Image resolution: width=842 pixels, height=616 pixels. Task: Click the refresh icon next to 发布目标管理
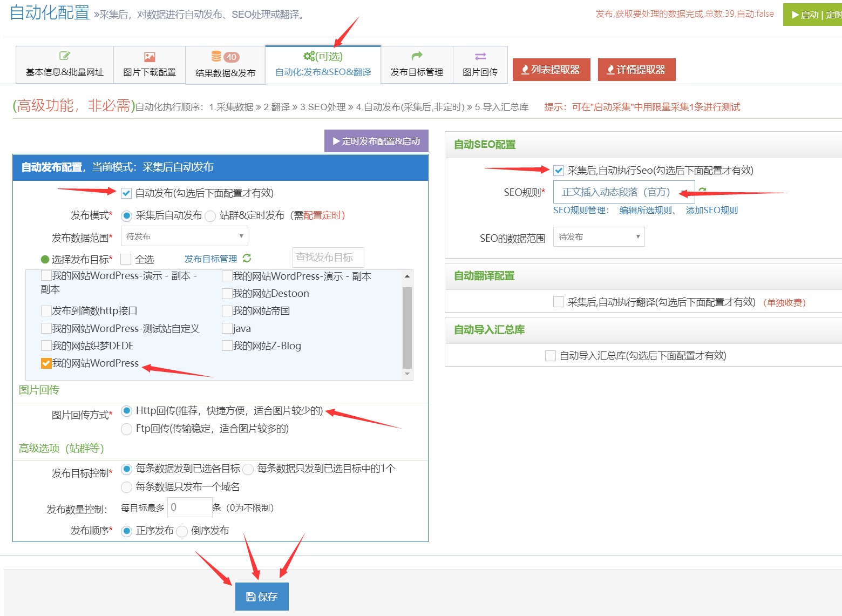pos(247,258)
